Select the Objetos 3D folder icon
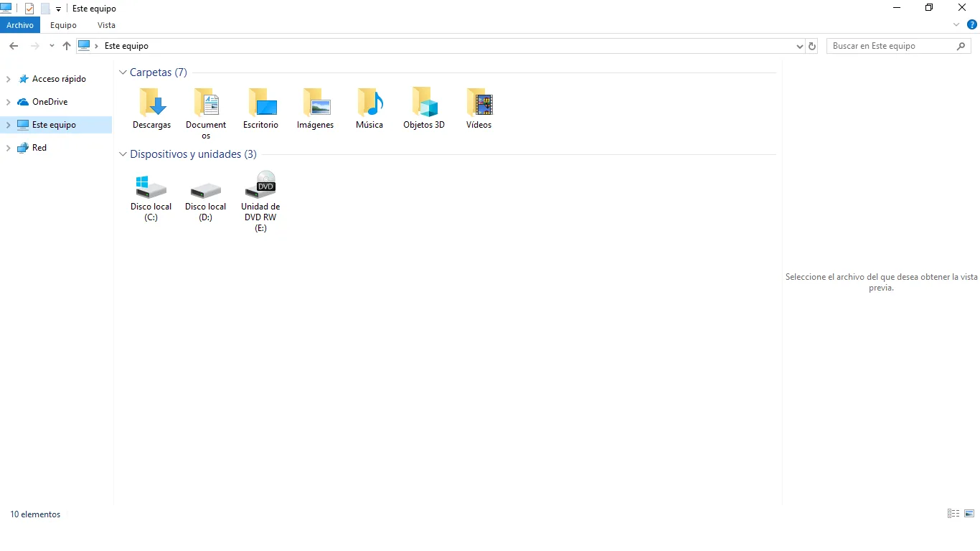The height and width of the screenshot is (551, 980). pos(424,103)
